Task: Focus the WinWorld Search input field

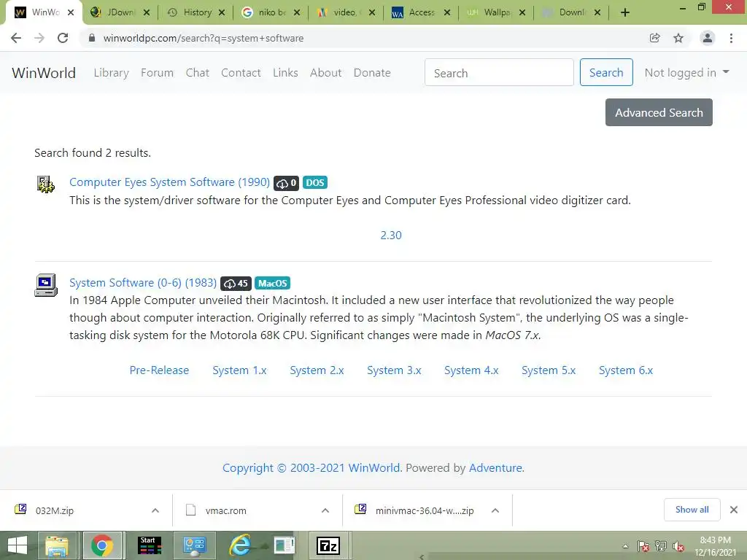Action: [499, 72]
